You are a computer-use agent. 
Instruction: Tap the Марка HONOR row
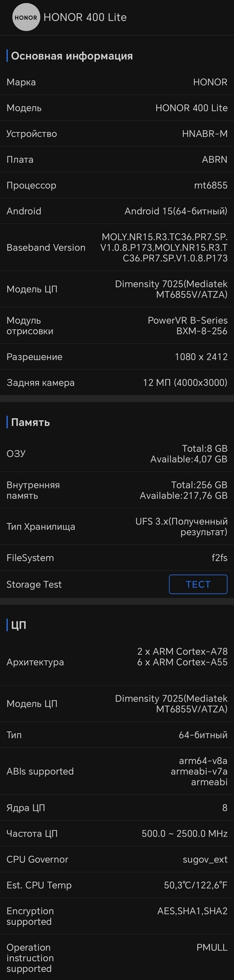point(117,82)
